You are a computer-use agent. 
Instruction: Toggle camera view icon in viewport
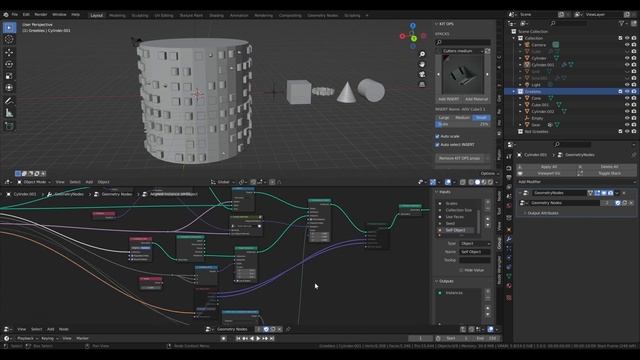(x=422, y=74)
